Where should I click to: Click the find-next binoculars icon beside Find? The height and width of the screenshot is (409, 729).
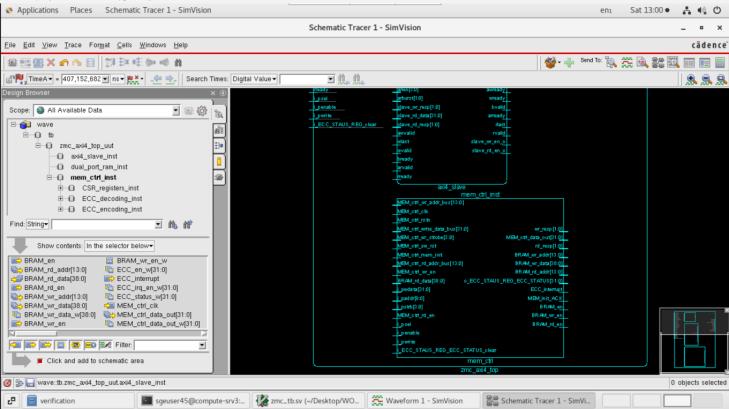[188, 224]
